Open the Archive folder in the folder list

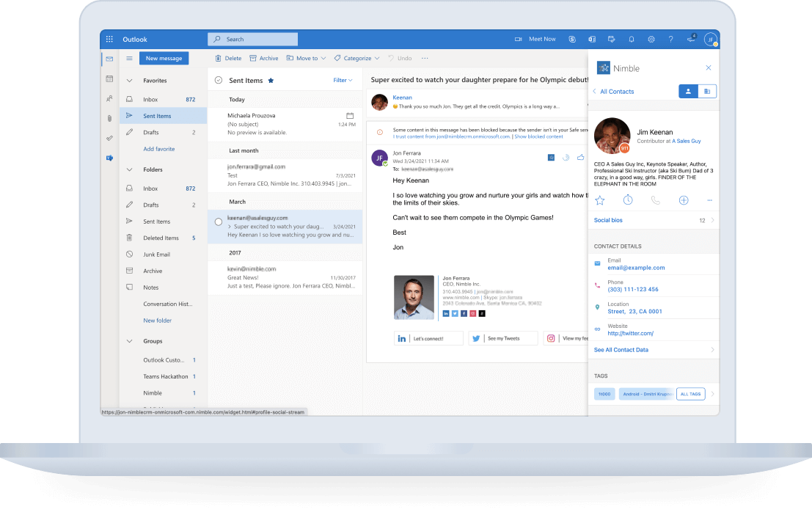click(163, 271)
